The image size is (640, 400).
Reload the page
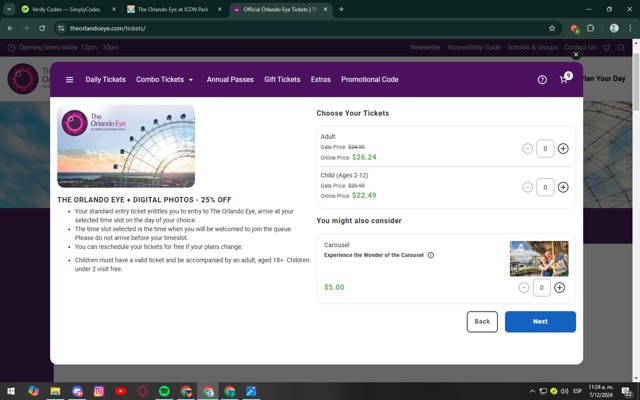pos(42,28)
